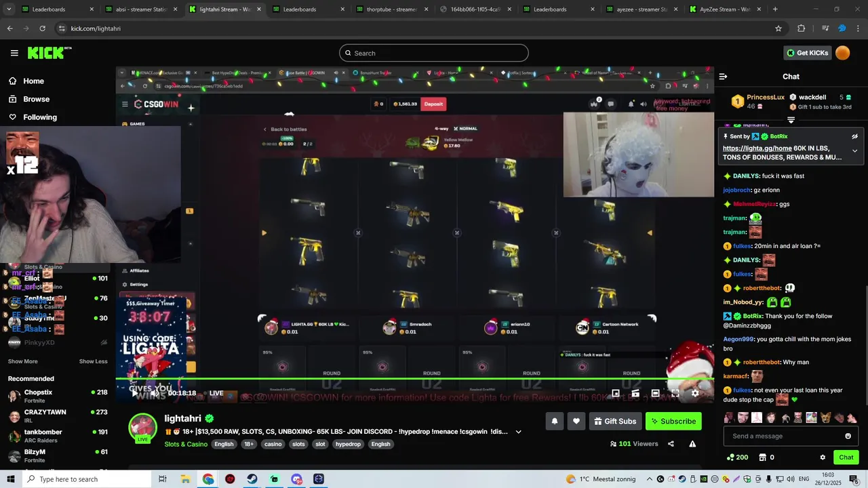This screenshot has height=488, width=868.
Task: Click in the Send a message field
Action: [x=783, y=436]
